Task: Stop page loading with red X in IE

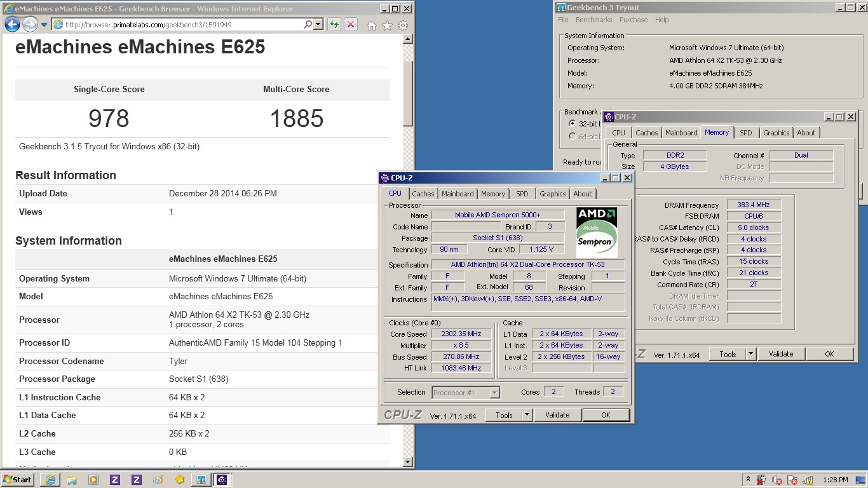Action: [350, 25]
